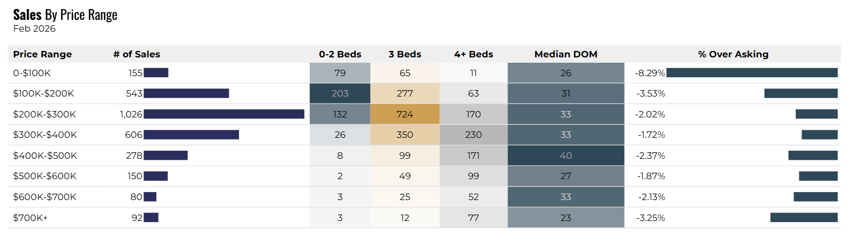The width and height of the screenshot is (868, 251).
Task: Click the Price Range column header
Action: (x=42, y=54)
